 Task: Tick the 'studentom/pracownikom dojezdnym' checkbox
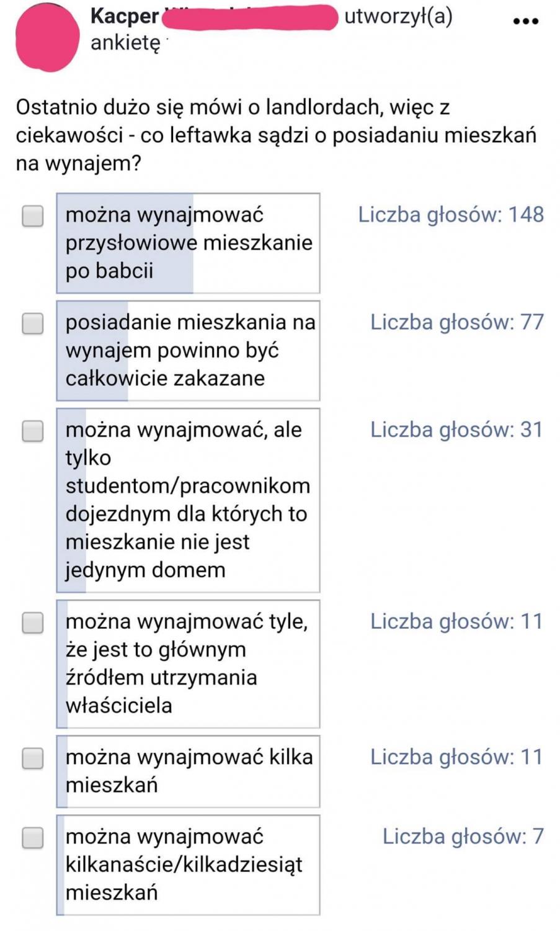click(x=33, y=431)
